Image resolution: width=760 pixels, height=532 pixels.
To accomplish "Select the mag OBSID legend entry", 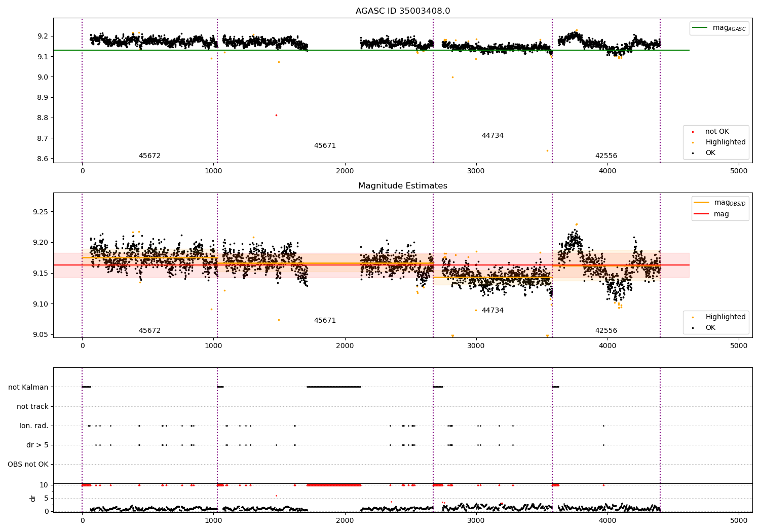I will (x=720, y=203).
